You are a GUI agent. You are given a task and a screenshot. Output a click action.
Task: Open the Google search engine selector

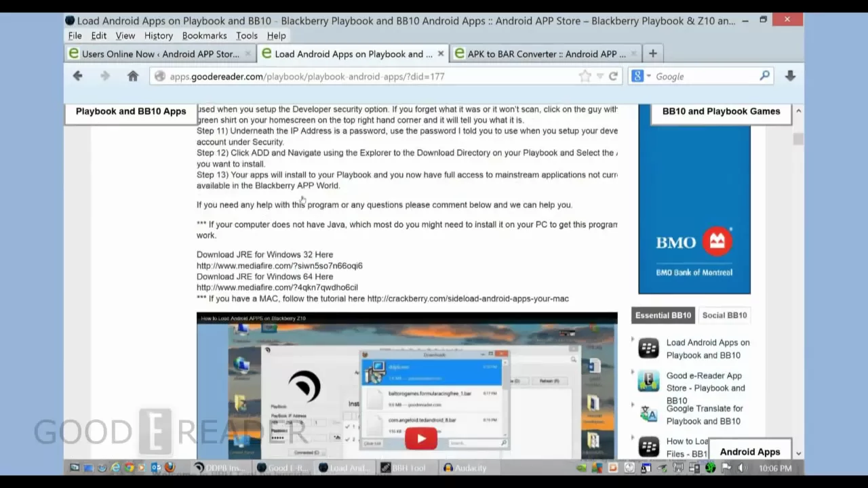coord(641,77)
